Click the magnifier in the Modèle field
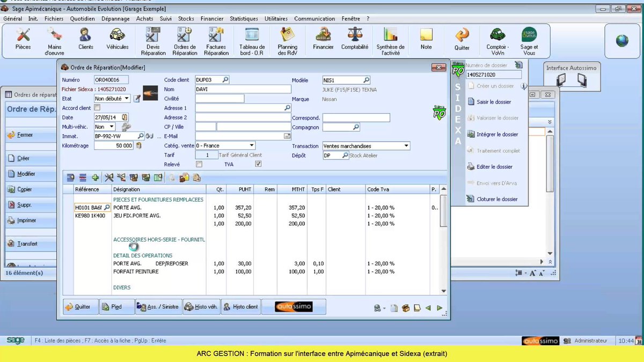 pyautogui.click(x=367, y=80)
